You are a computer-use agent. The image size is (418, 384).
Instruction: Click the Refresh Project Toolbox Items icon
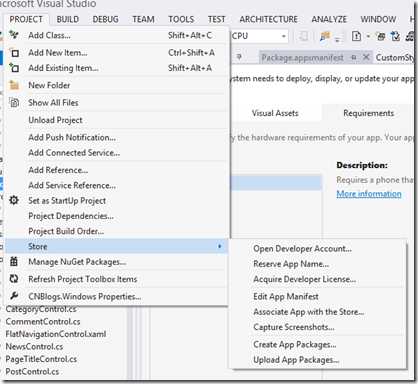click(x=14, y=279)
